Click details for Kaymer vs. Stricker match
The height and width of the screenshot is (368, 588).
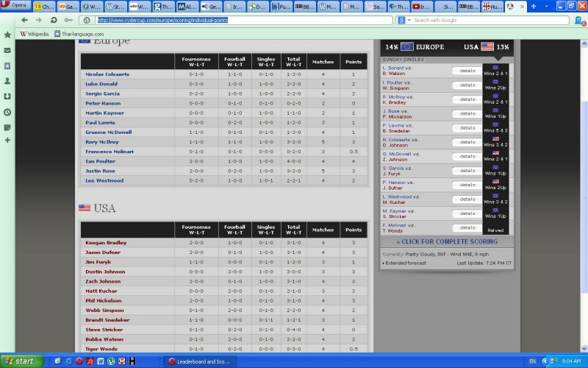pos(467,213)
